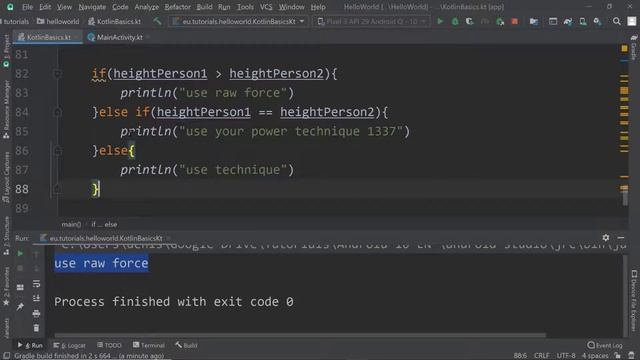Click the cursor position 88:6 in status bar
Image resolution: width=640 pixels, height=360 pixels.
(520, 356)
